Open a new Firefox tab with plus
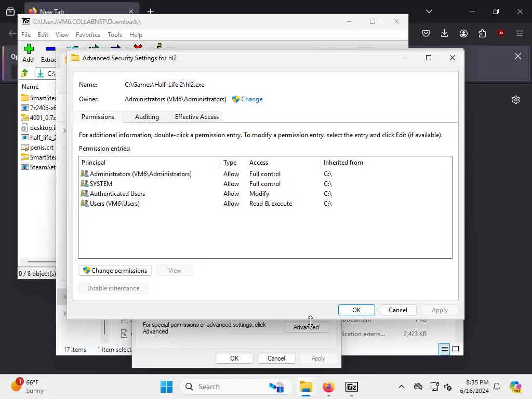The height and width of the screenshot is (399, 532). tap(150, 11)
